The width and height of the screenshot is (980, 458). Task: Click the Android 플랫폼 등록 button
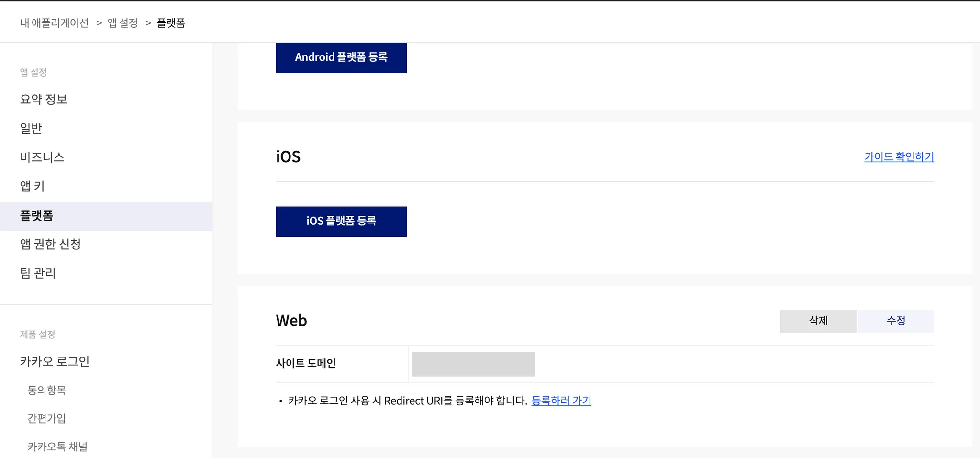pyautogui.click(x=341, y=57)
